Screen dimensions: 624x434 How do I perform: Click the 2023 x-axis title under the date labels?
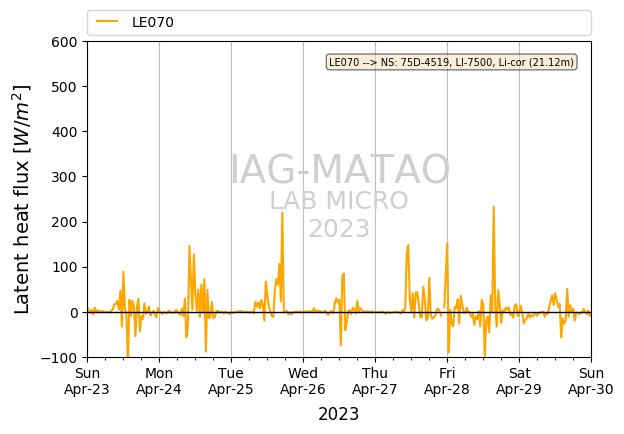coord(339,414)
